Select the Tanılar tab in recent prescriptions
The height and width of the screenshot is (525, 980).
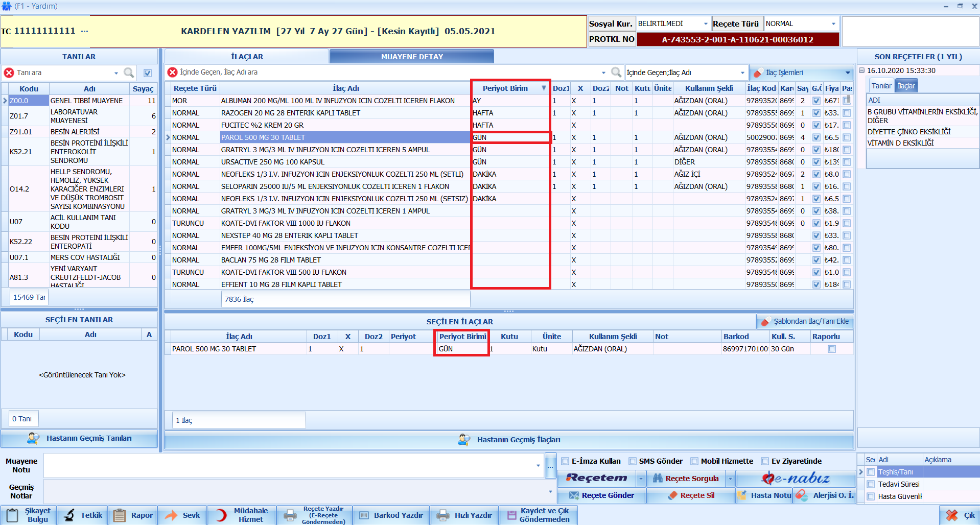[881, 86]
